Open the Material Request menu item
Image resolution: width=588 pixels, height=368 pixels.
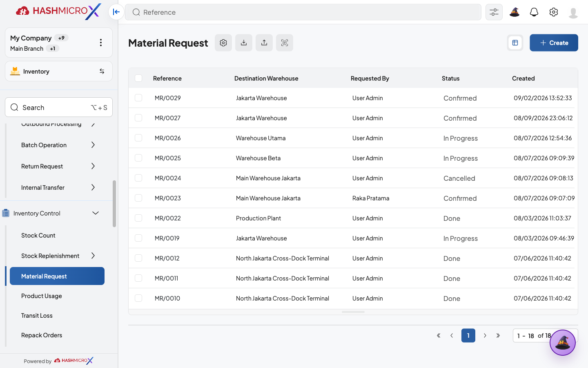click(x=57, y=276)
